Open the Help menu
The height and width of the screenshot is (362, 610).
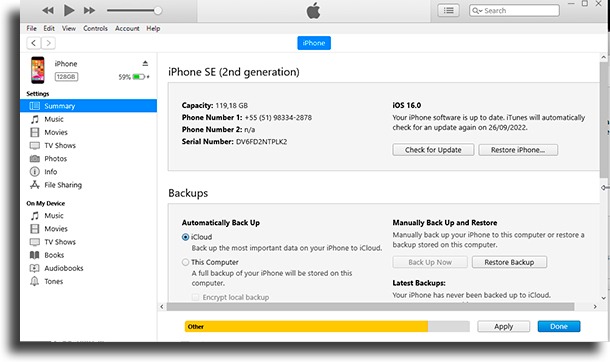(153, 28)
